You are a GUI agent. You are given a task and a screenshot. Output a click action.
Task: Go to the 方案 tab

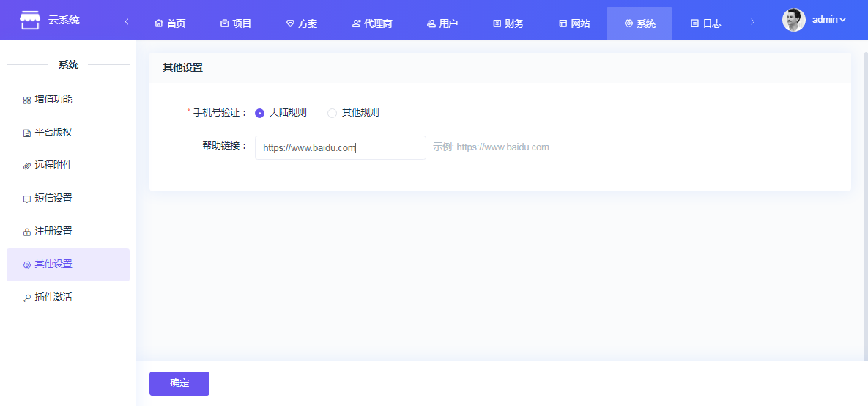(x=302, y=23)
